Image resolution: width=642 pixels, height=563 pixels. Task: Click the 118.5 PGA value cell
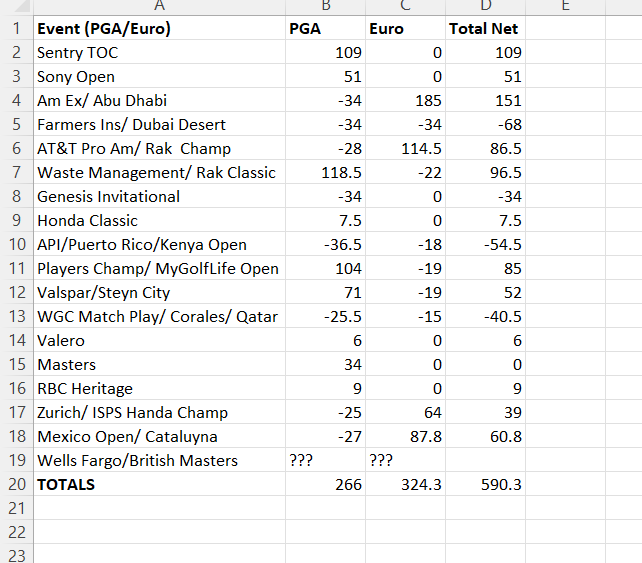point(326,172)
